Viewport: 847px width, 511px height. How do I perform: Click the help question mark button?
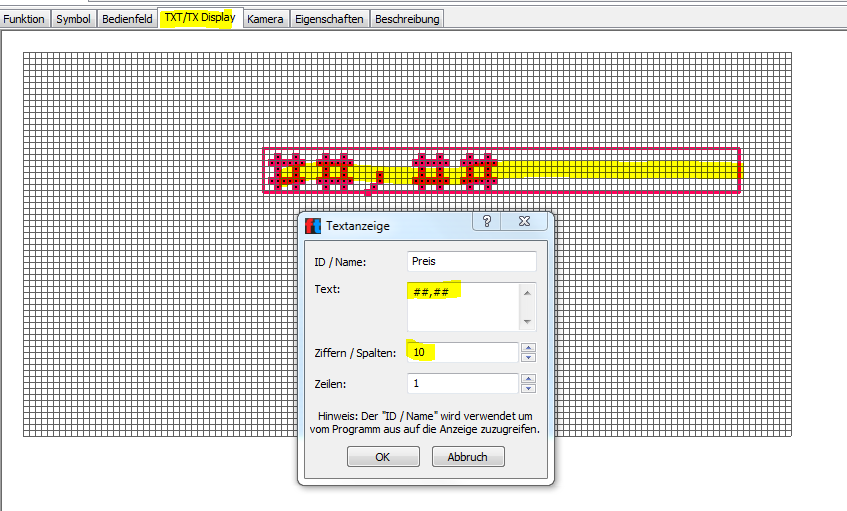tap(486, 222)
